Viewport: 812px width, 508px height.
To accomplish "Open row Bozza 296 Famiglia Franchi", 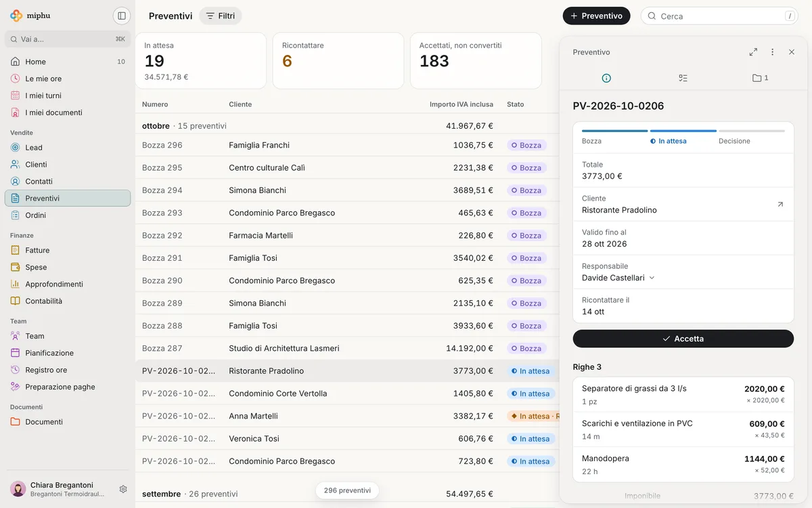I will tap(347, 145).
